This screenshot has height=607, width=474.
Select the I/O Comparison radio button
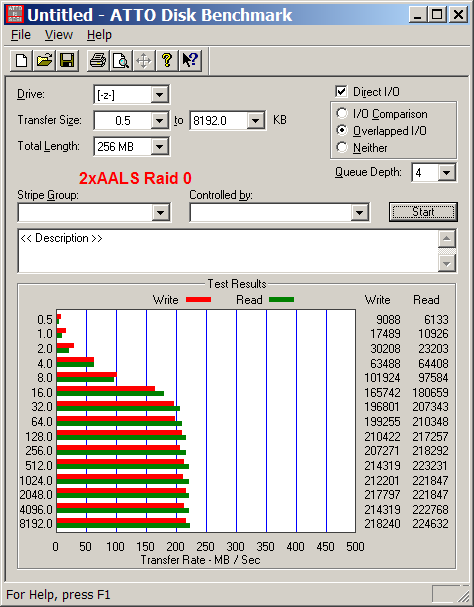coord(342,113)
